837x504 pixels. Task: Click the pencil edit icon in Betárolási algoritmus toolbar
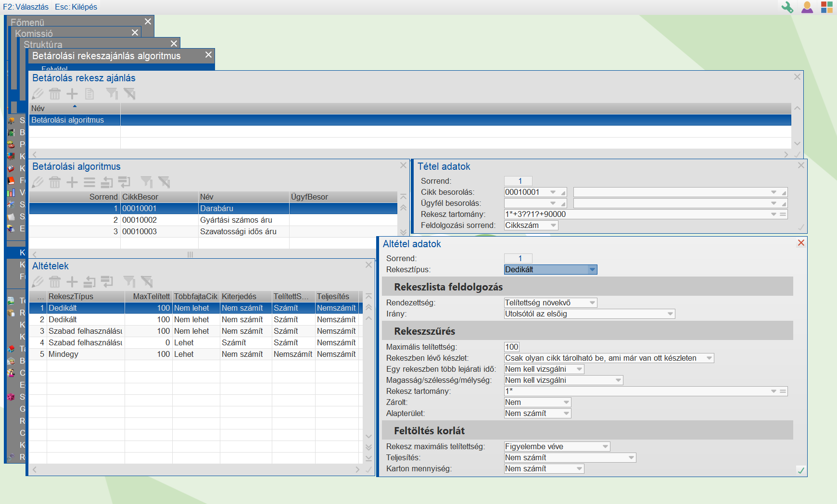point(38,182)
